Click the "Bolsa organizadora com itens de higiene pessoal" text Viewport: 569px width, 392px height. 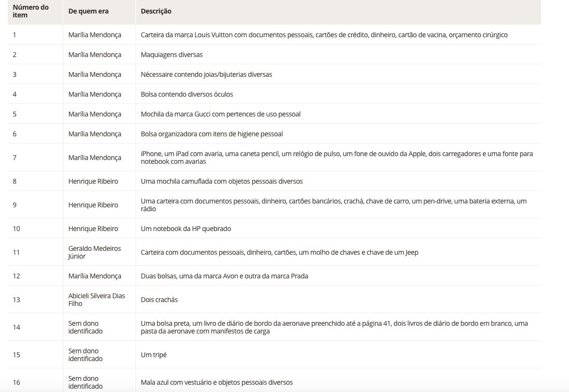pos(211,134)
